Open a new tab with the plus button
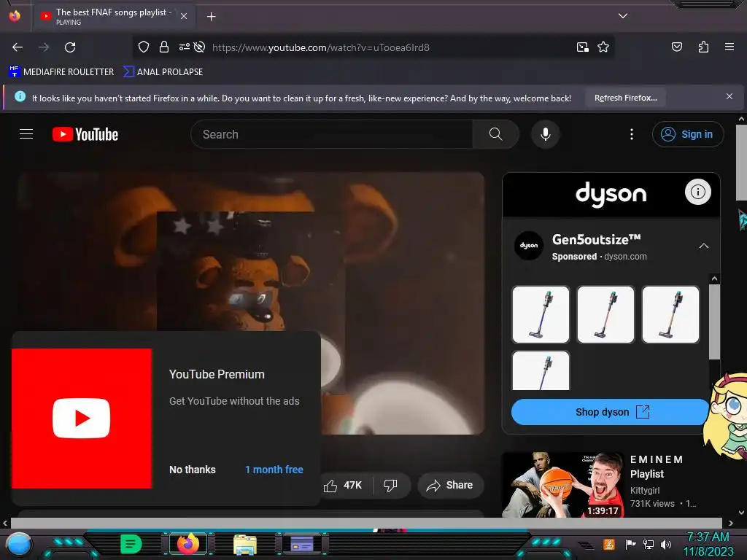Screen dimensions: 747x560 click(211, 17)
